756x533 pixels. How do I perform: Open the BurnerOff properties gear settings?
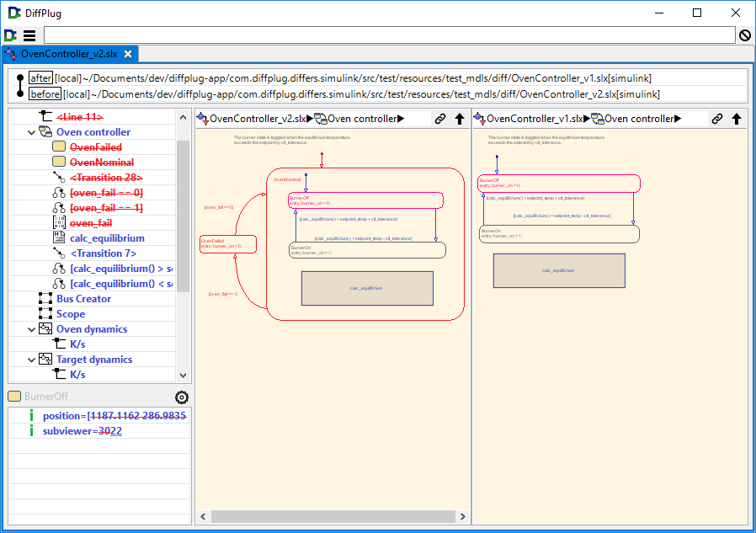(182, 397)
